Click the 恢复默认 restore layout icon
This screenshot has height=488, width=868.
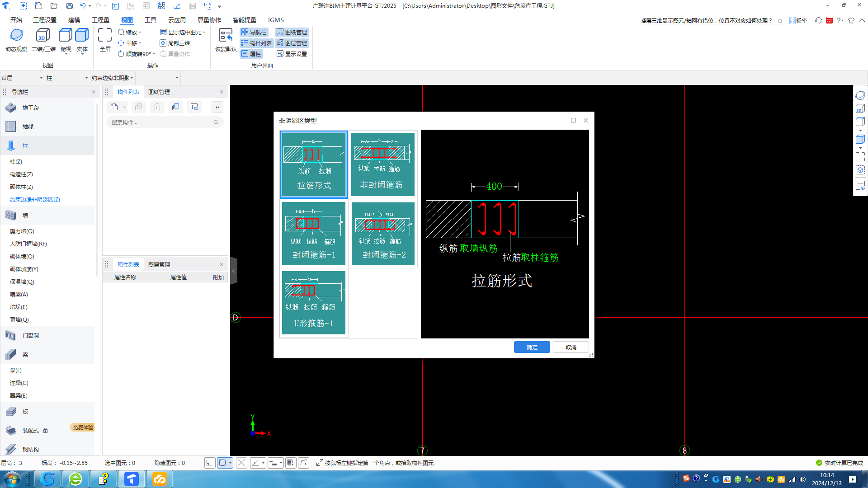[226, 35]
